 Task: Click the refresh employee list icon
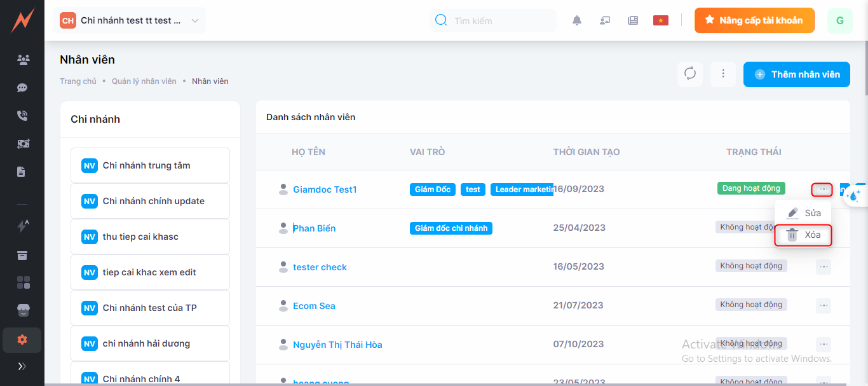690,74
